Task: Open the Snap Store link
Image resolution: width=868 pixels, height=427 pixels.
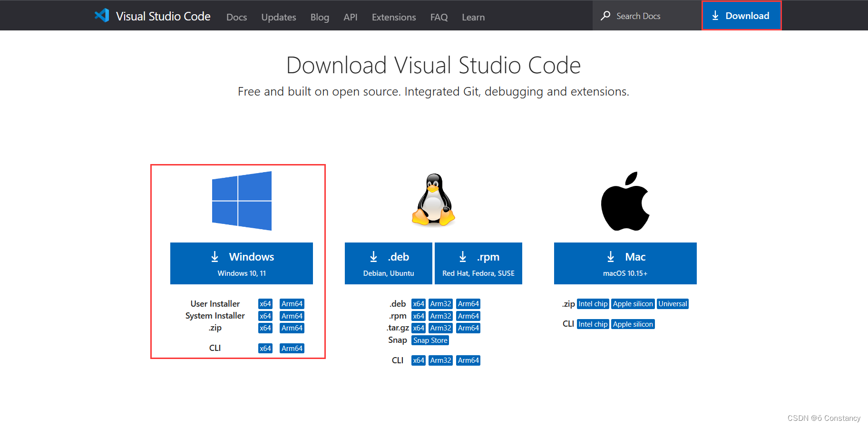Action: point(430,340)
